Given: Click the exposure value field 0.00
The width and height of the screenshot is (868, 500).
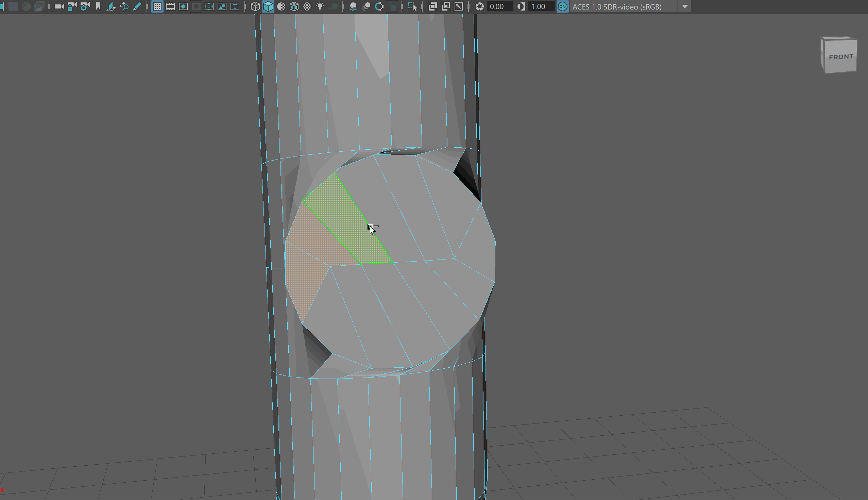Looking at the screenshot, I should (x=499, y=6).
